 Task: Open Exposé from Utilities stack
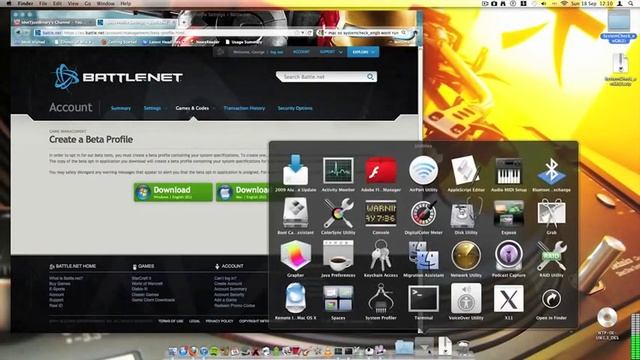[509, 213]
